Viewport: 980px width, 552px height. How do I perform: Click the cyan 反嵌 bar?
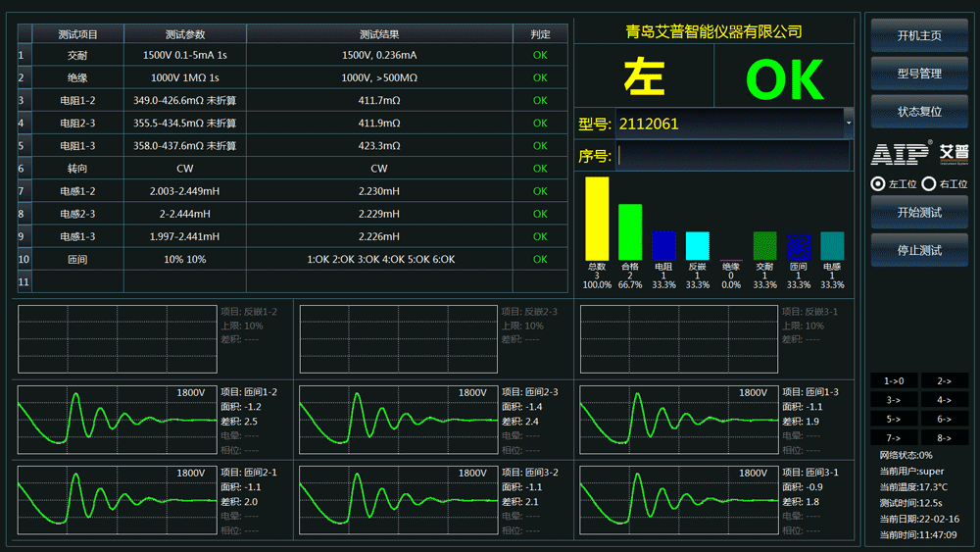pos(697,245)
